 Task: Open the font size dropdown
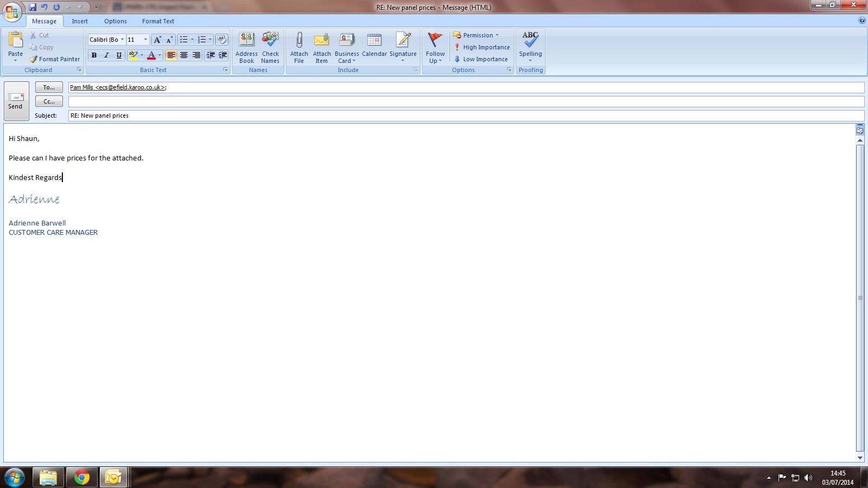pyautogui.click(x=145, y=40)
